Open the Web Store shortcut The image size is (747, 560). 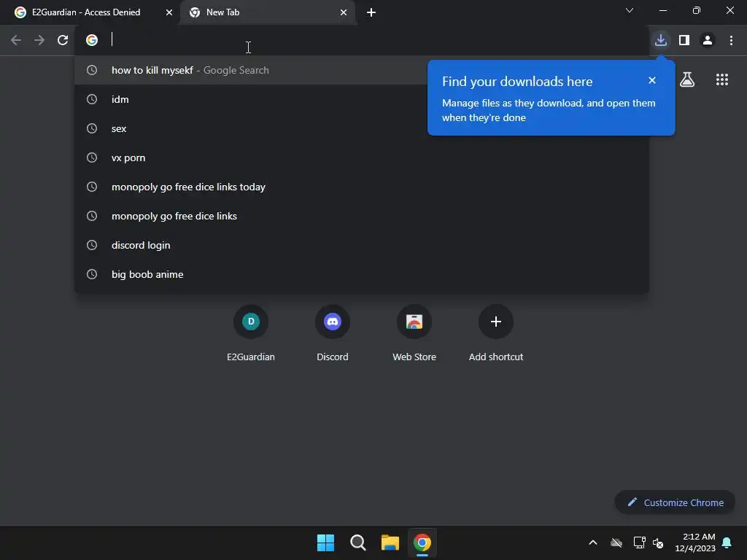coord(414,332)
